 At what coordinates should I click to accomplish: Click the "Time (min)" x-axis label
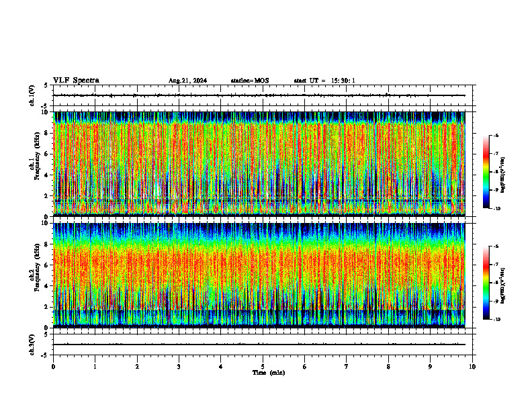tap(269, 373)
